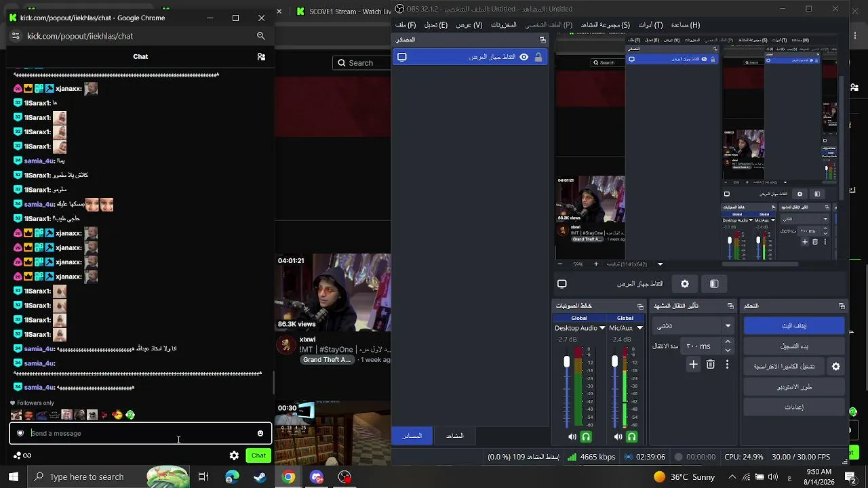This screenshot has height=488, width=868.
Task: Toggle Desktop Audio headphone monitoring button
Action: [587, 437]
